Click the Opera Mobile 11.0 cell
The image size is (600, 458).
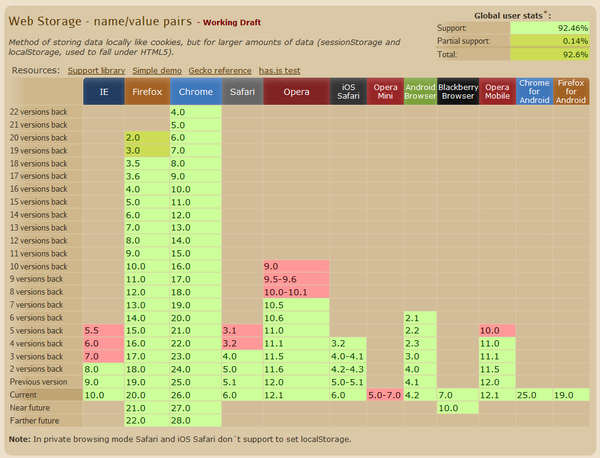[x=497, y=344]
